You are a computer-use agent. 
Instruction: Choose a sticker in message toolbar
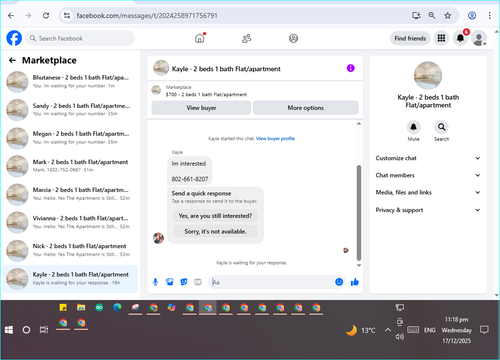[x=184, y=282]
